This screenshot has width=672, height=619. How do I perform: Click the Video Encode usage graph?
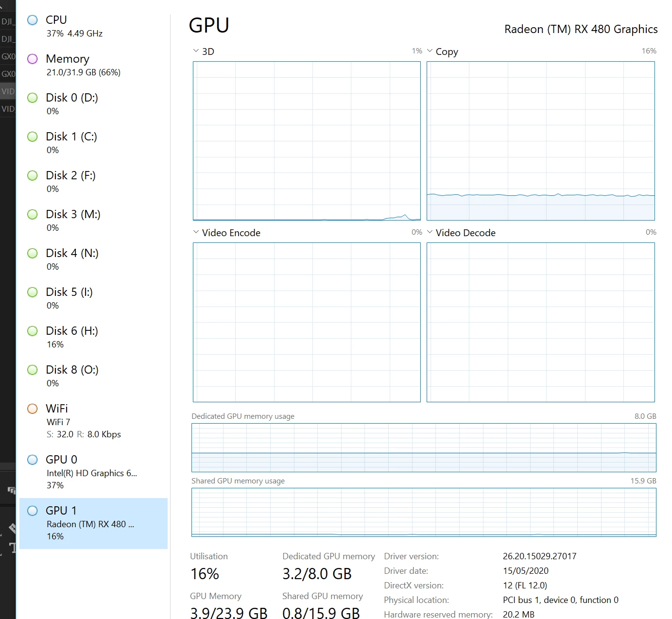click(307, 322)
